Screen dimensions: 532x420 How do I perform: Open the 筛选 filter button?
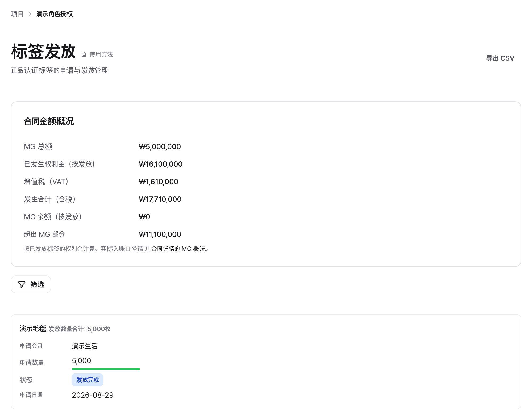pyautogui.click(x=31, y=284)
